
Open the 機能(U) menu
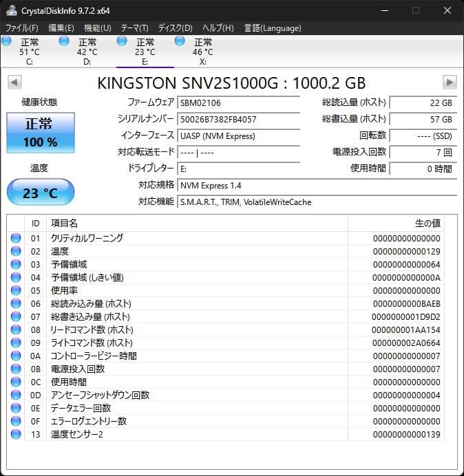click(98, 28)
